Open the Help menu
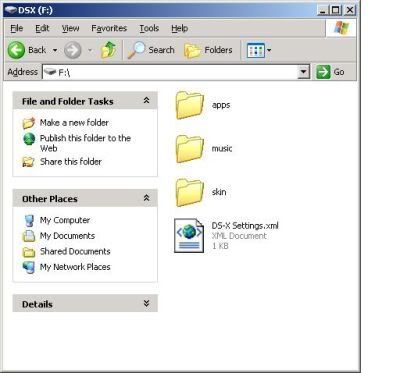 pos(180,28)
